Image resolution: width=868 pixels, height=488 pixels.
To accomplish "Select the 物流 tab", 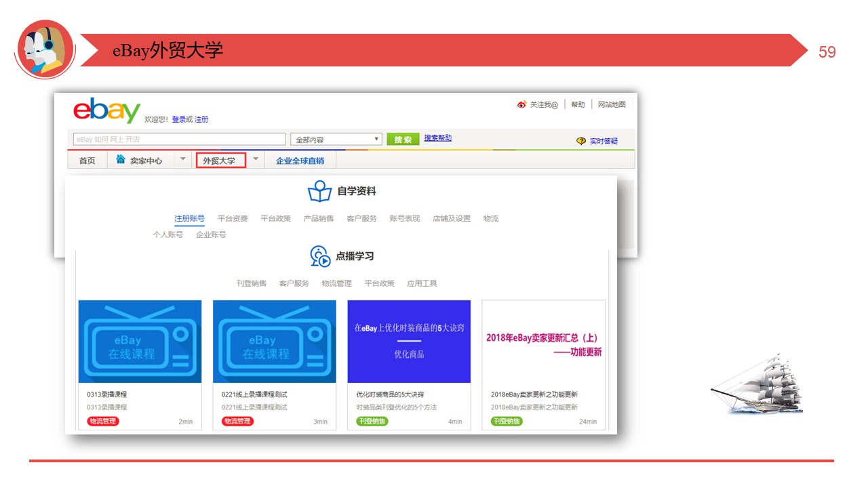I will (491, 218).
